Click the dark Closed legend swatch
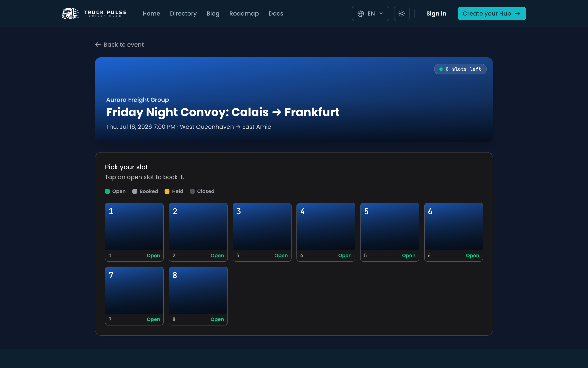 click(192, 191)
